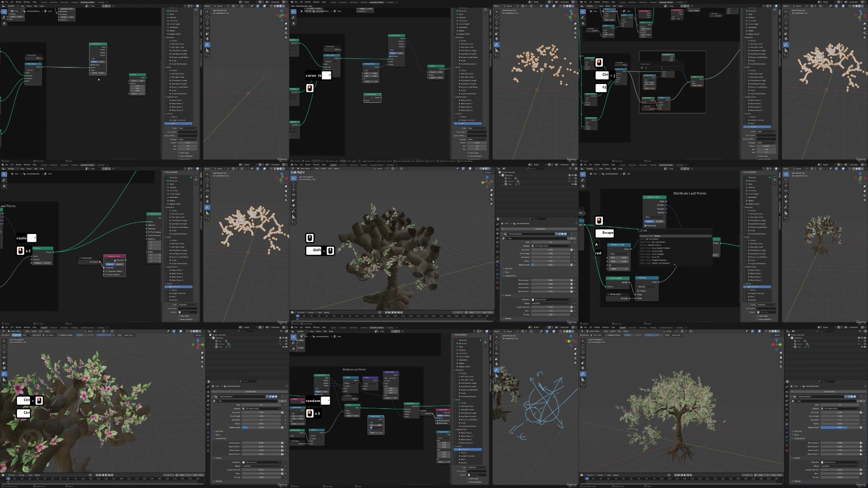
Task: Click perspective/orthographic icon in blossom close-up frame
Action: pyautogui.click(x=202, y=366)
